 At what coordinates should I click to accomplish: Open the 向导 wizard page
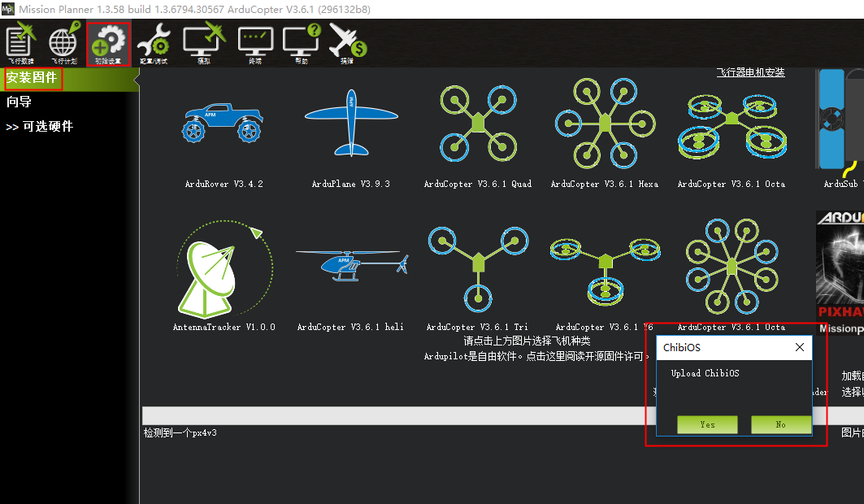(19, 102)
